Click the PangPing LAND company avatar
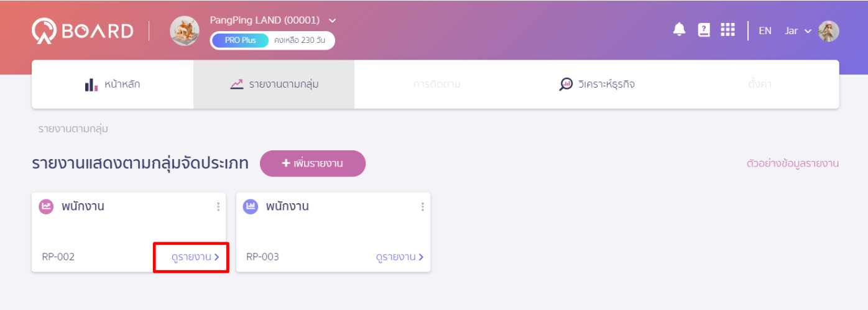The width and height of the screenshot is (868, 310). point(185,30)
